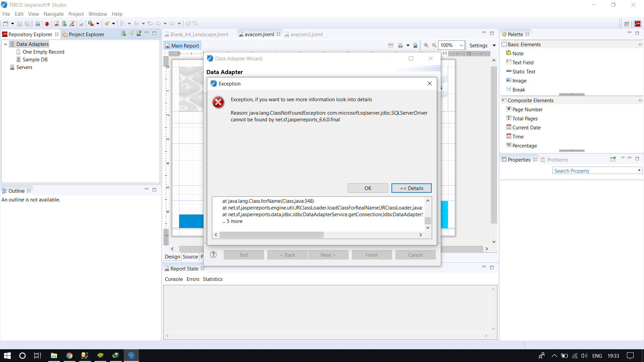Open the zoom level 100% dropdown

(x=461, y=46)
